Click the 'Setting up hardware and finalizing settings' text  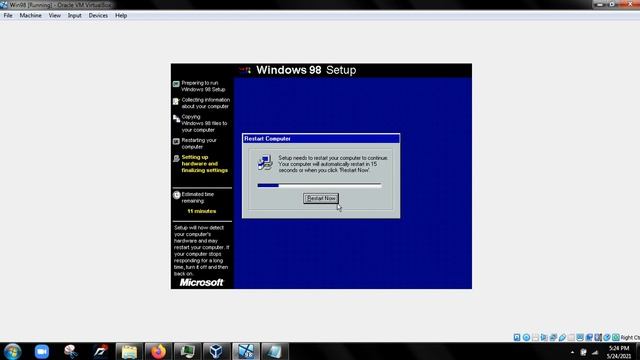[x=204, y=164]
